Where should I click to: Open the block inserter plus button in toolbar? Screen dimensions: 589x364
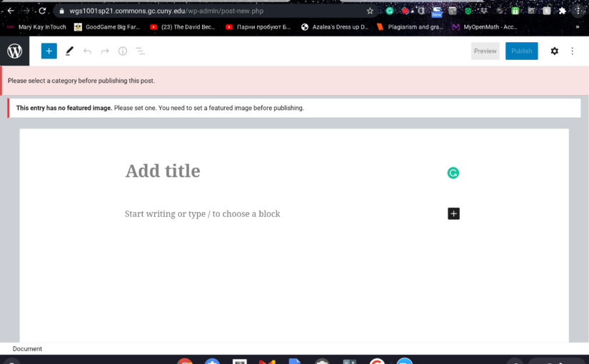tap(49, 51)
